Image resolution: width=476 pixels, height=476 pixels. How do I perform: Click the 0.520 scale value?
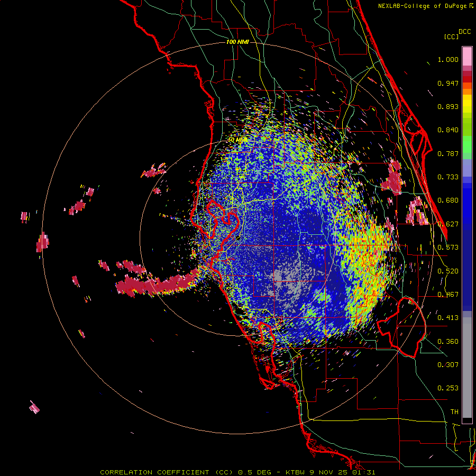448,271
